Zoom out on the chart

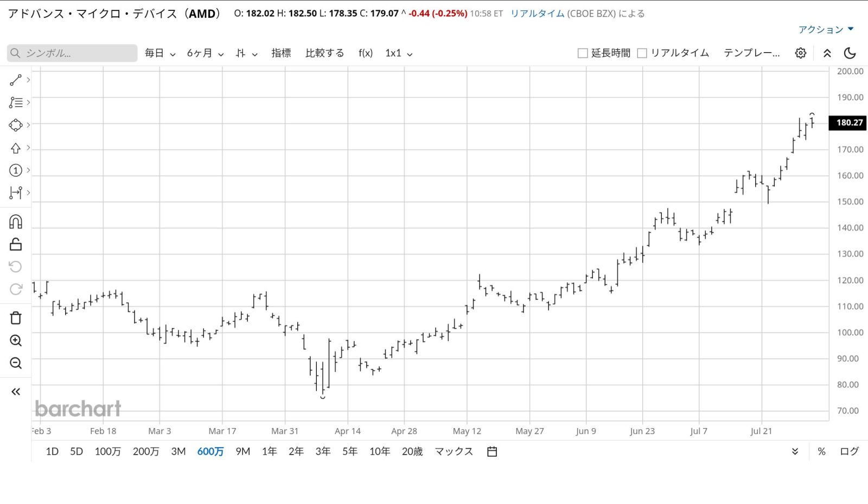pyautogui.click(x=16, y=363)
